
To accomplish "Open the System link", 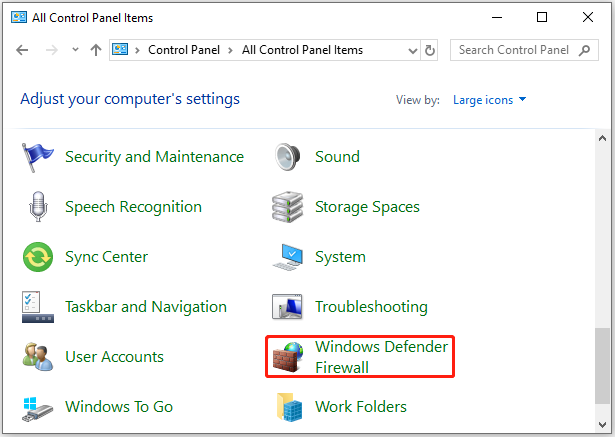I will coord(340,257).
